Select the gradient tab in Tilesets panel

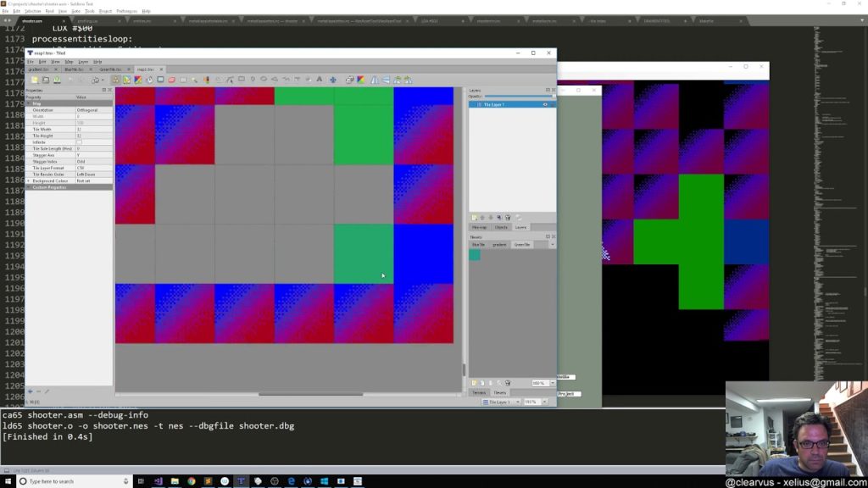[x=499, y=245]
